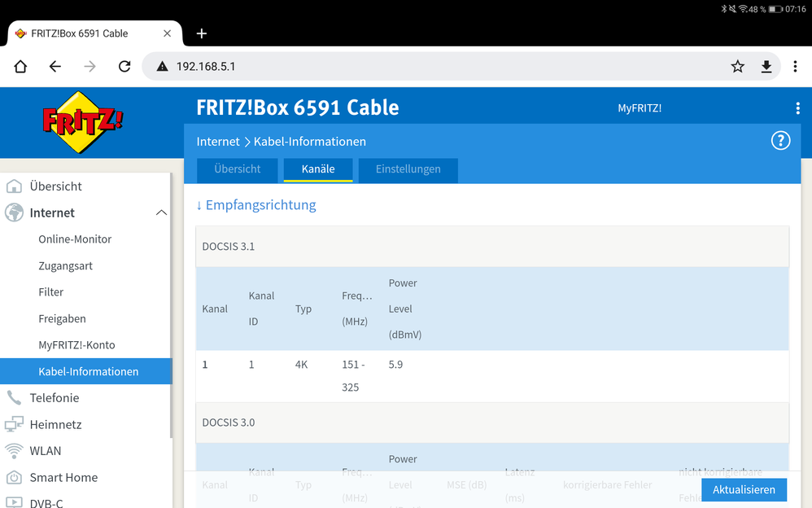The image size is (812, 508).
Task: Open MyFRITZ!-Konto in the sidebar
Action: [x=76, y=345]
